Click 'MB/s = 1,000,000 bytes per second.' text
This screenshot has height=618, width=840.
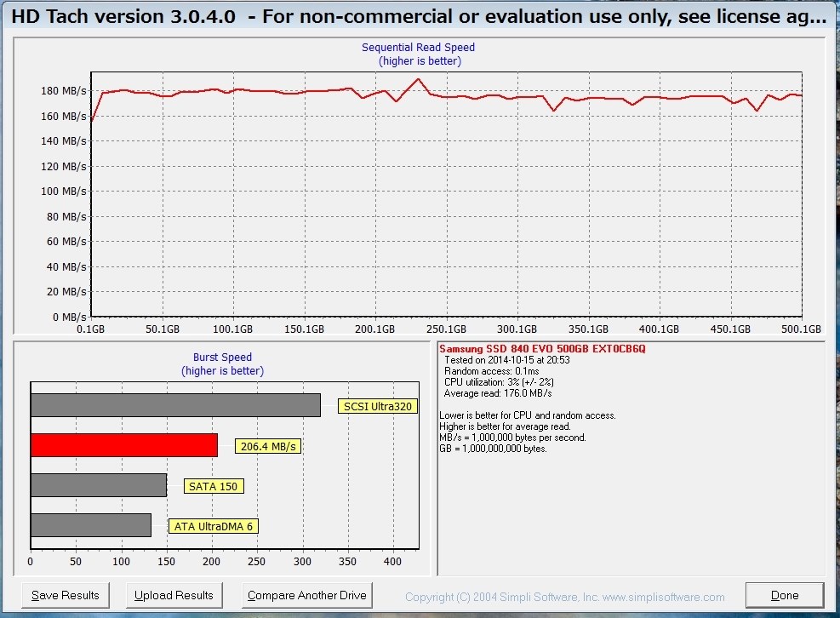(x=512, y=438)
